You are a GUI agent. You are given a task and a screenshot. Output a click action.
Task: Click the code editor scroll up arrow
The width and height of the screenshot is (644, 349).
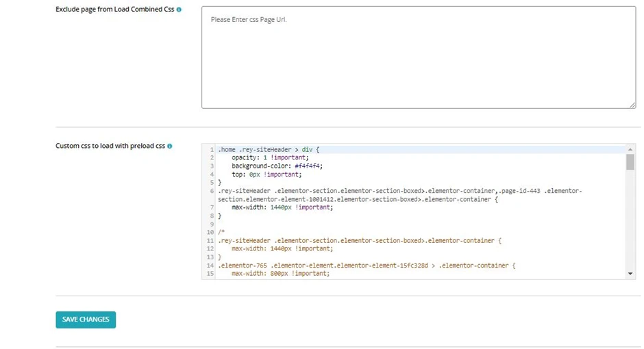[x=630, y=148]
